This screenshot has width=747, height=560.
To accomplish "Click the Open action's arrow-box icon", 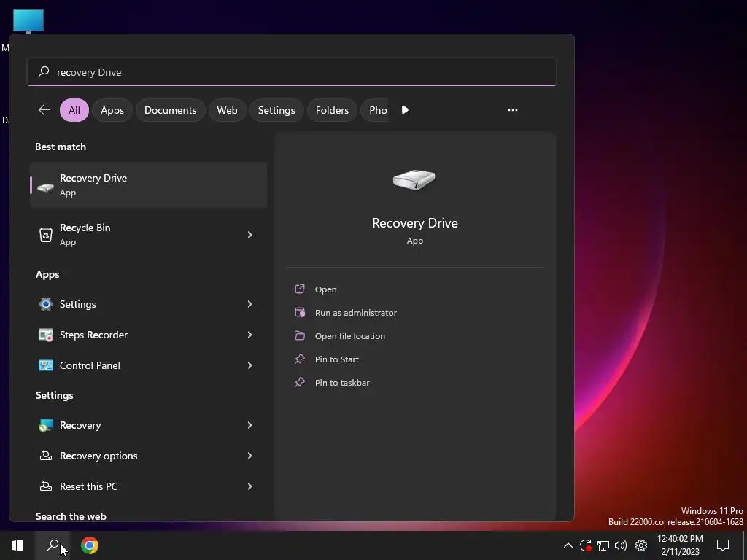I will pyautogui.click(x=300, y=289).
